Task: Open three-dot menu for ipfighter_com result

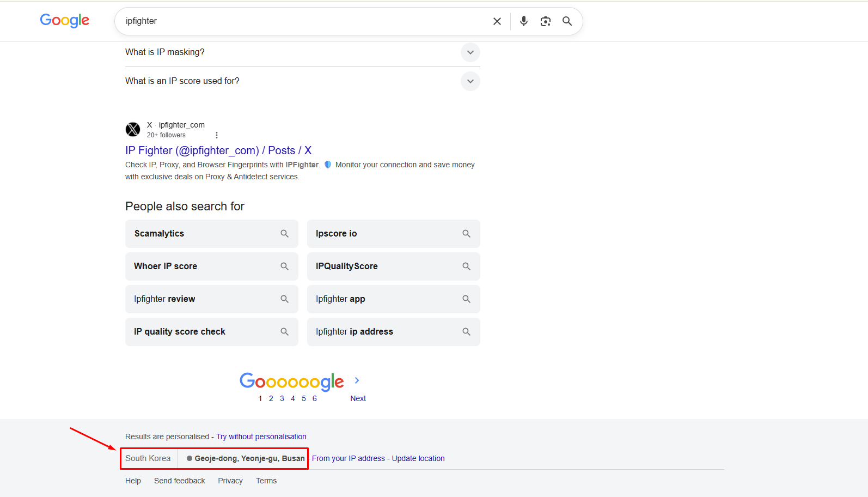Action: click(x=217, y=135)
